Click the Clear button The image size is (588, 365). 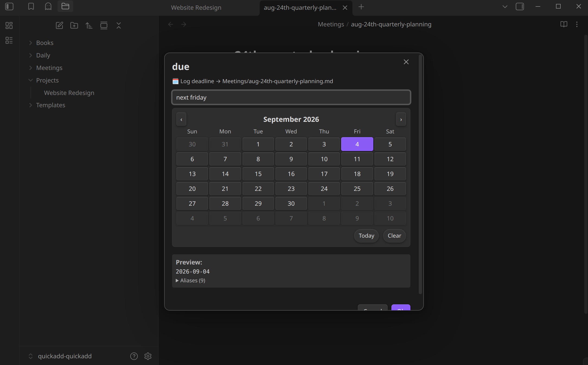(x=394, y=236)
